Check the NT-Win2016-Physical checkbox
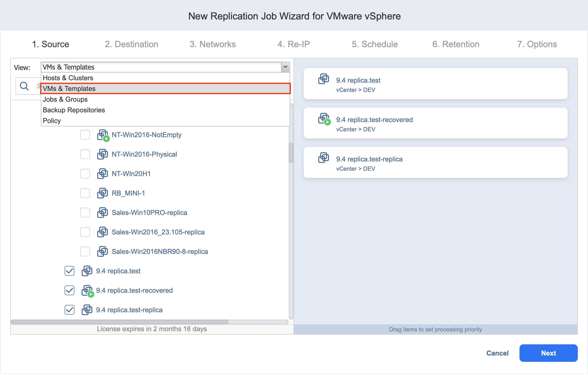Screen dimensions: 588x374 [x=85, y=154]
